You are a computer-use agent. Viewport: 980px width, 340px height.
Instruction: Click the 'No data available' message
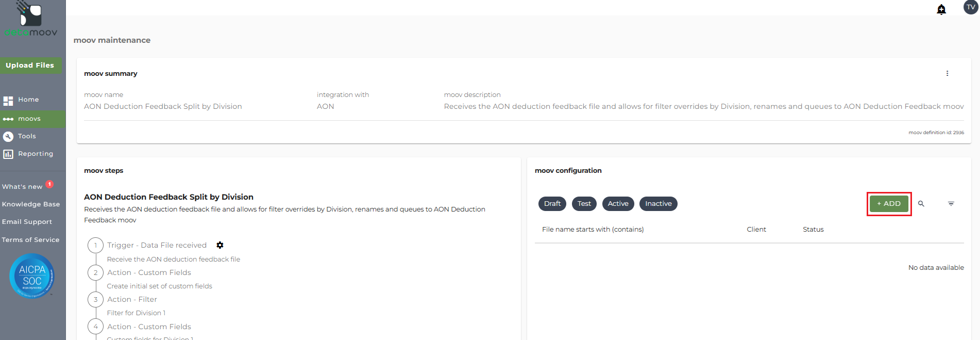pos(936,268)
